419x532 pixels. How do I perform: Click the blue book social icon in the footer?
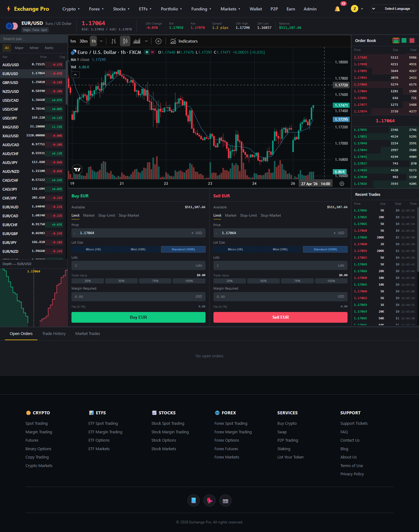tap(194, 500)
